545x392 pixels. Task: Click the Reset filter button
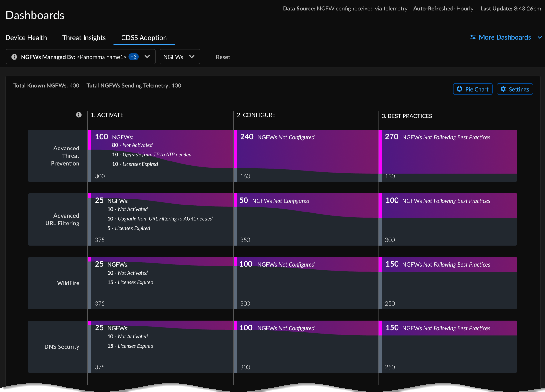pyautogui.click(x=223, y=57)
